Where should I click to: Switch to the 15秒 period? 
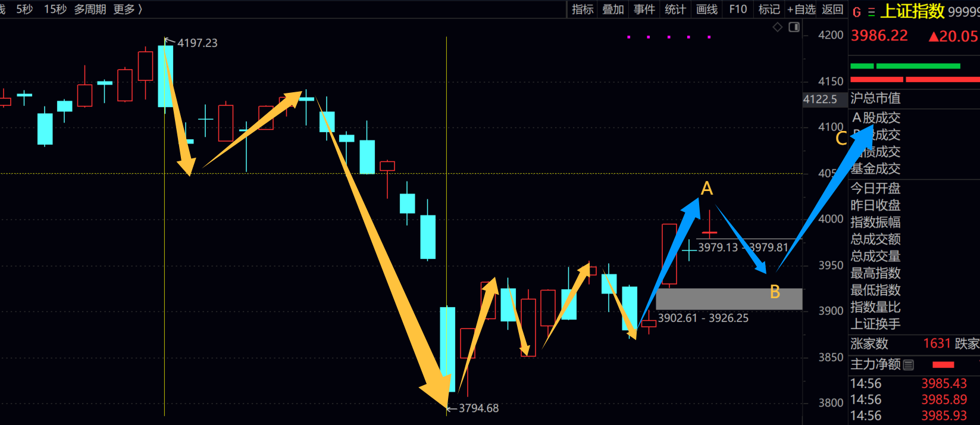click(x=55, y=10)
